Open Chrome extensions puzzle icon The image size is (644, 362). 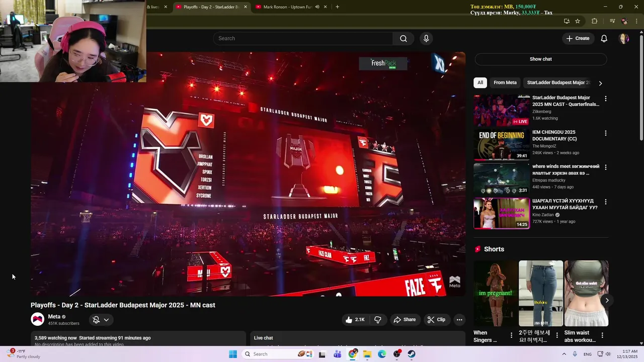click(x=594, y=21)
